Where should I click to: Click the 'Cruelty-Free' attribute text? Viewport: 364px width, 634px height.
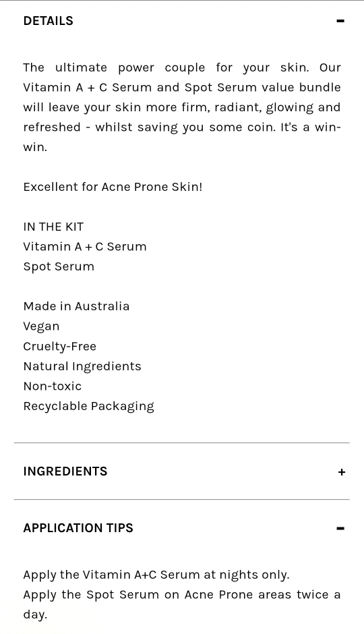(60, 347)
